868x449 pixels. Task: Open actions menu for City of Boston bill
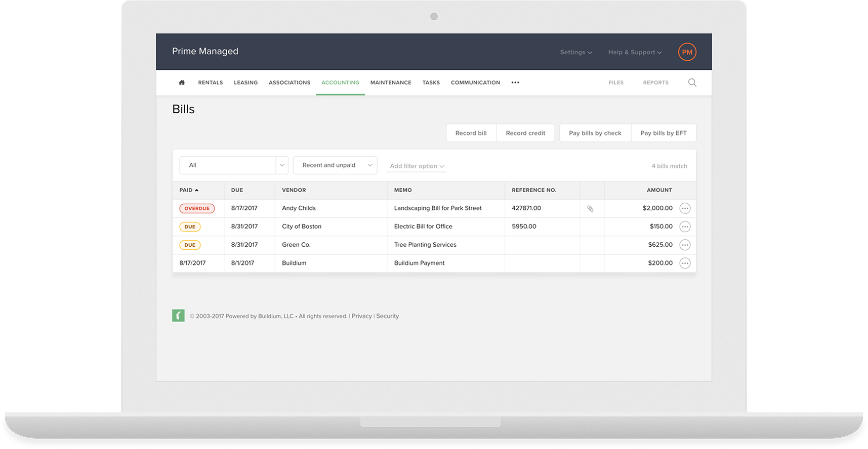click(x=685, y=227)
